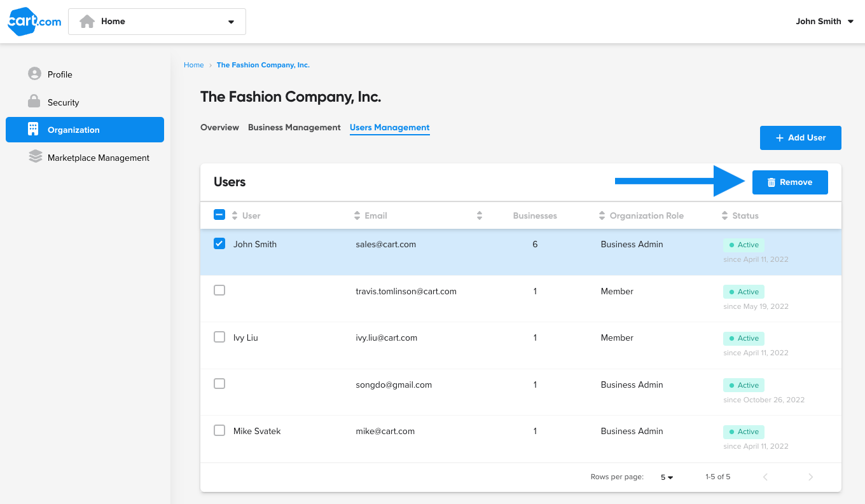Sort by Organization Role column arrows

(602, 215)
